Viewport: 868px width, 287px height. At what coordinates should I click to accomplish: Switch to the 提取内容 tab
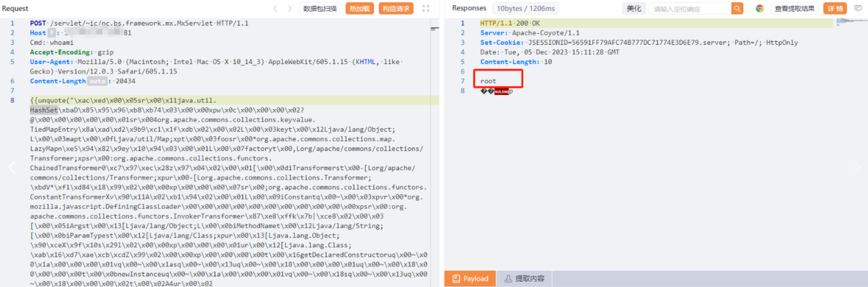[x=524, y=279]
